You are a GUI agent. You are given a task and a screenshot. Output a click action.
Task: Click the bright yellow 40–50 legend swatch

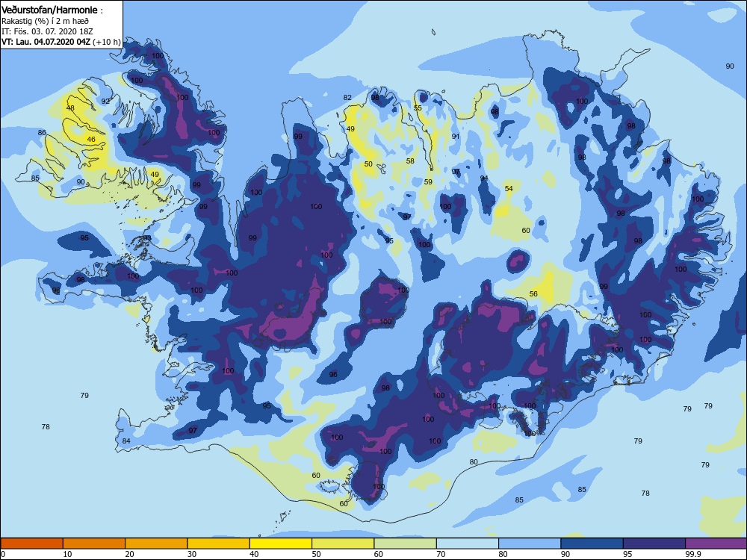tap(281, 544)
